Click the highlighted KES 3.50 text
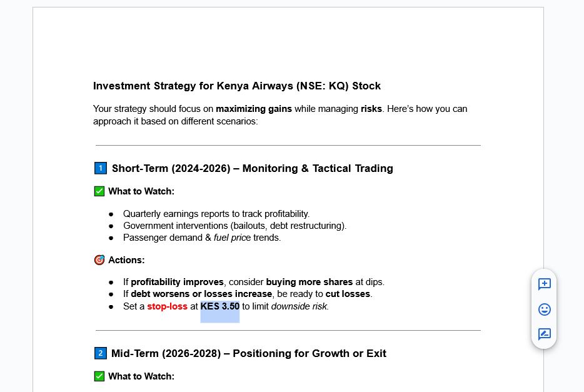The width and height of the screenshot is (584, 392). (219, 306)
